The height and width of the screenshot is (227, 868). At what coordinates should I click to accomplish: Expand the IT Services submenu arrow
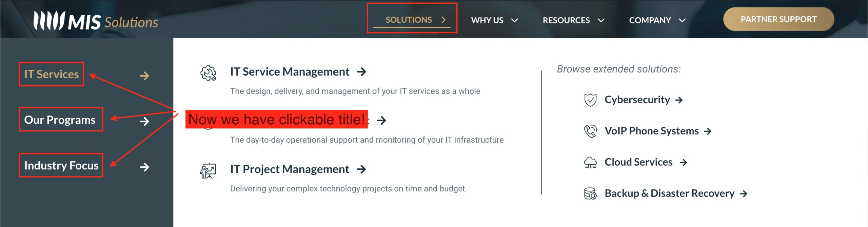coord(144,76)
